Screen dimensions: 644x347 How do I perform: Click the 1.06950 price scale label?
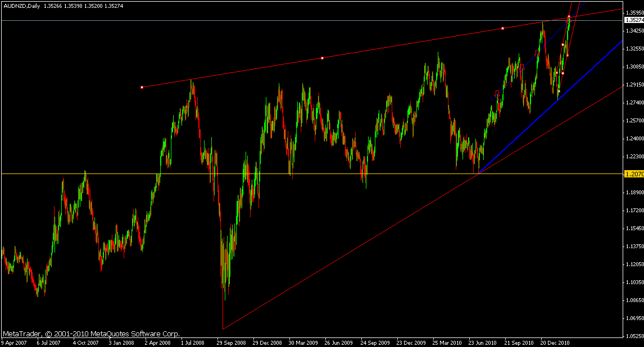click(x=634, y=318)
